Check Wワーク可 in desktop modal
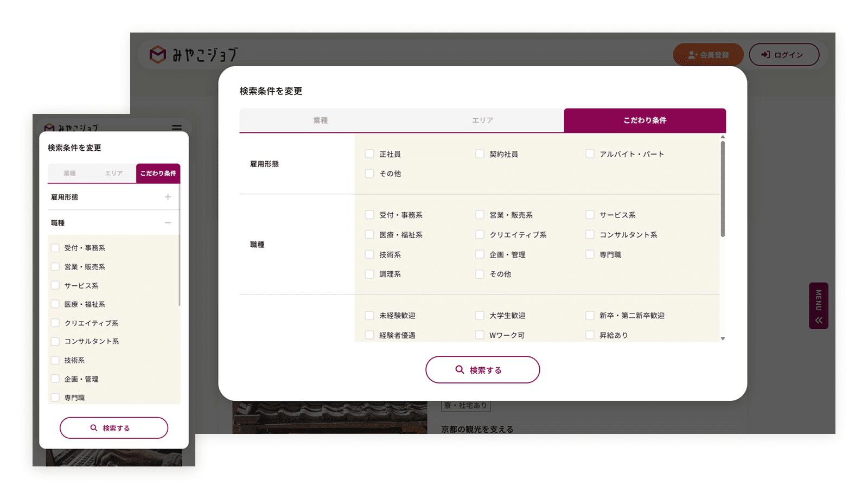The image size is (868, 499). coord(480,335)
